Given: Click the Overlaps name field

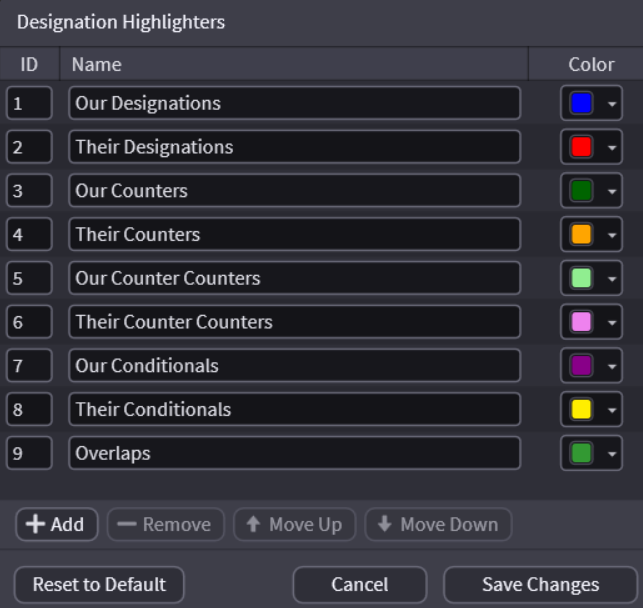Looking at the screenshot, I should [x=294, y=453].
